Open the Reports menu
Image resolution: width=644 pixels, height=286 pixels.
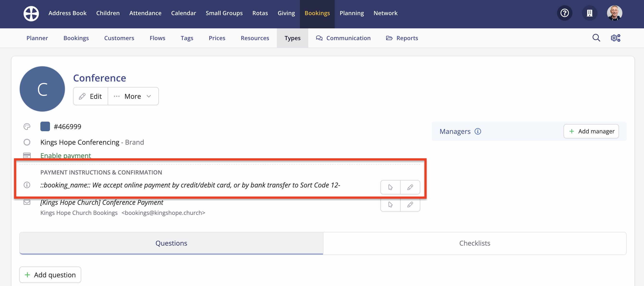[402, 38]
